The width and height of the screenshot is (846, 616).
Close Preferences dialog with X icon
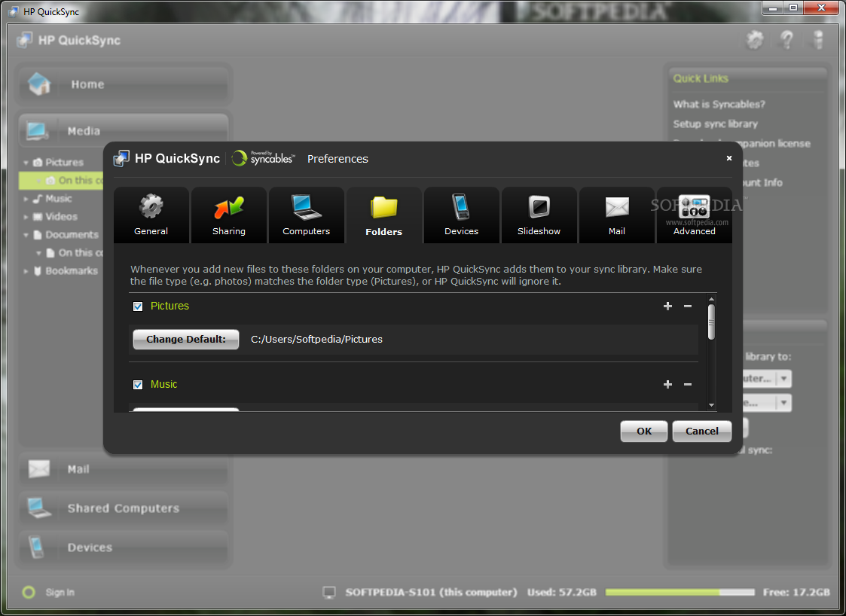tap(729, 158)
